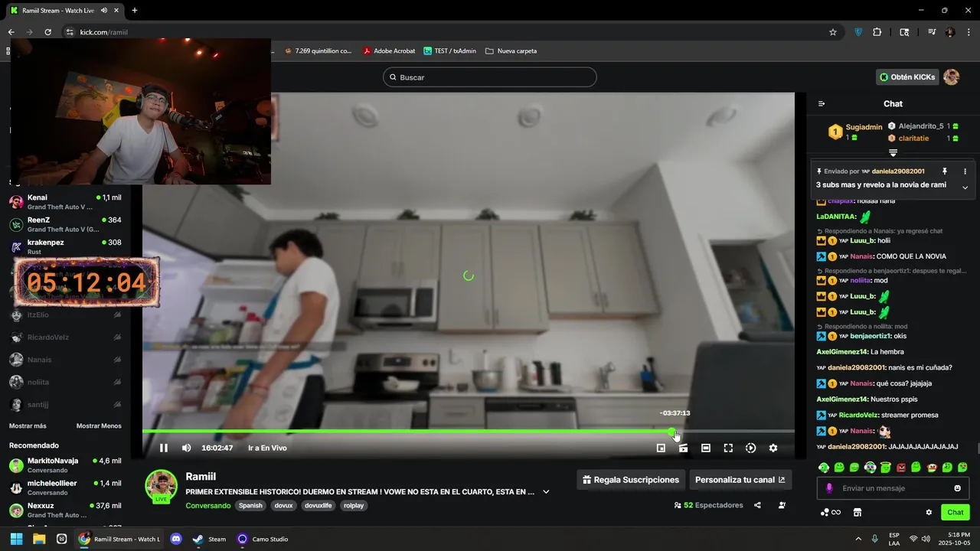Click the chat message input field
The height and width of the screenshot is (551, 980).
point(893,488)
